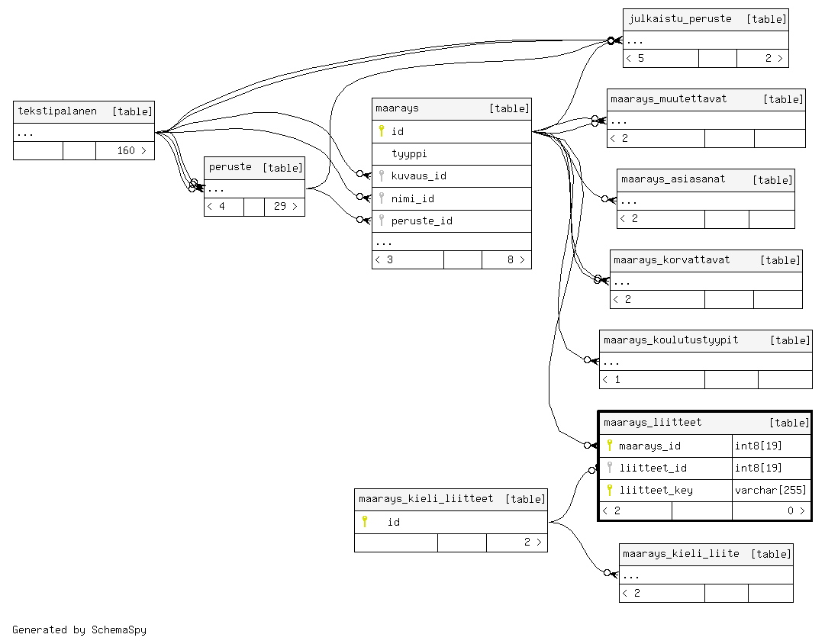Click the gray key icon beside liitteet_id
This screenshot has width=825, height=644.
609,467
